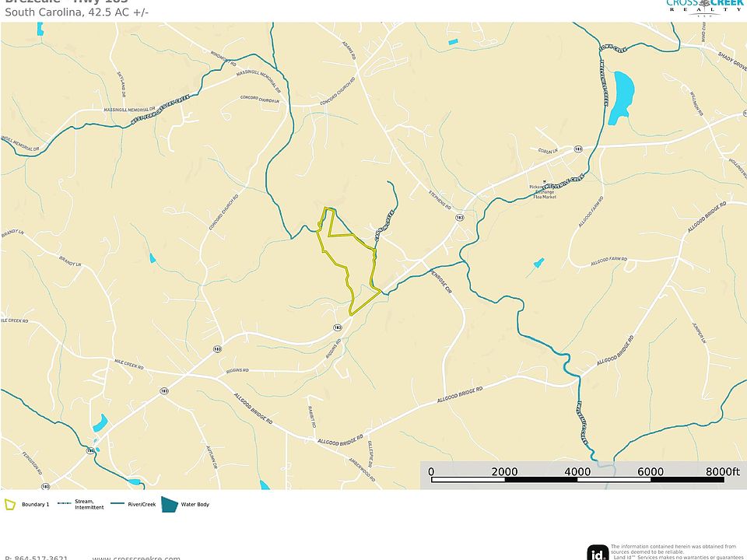Viewport: 747px width, 560px height.
Task: Click the 4000 mark on scale bar
Action: coord(577,471)
